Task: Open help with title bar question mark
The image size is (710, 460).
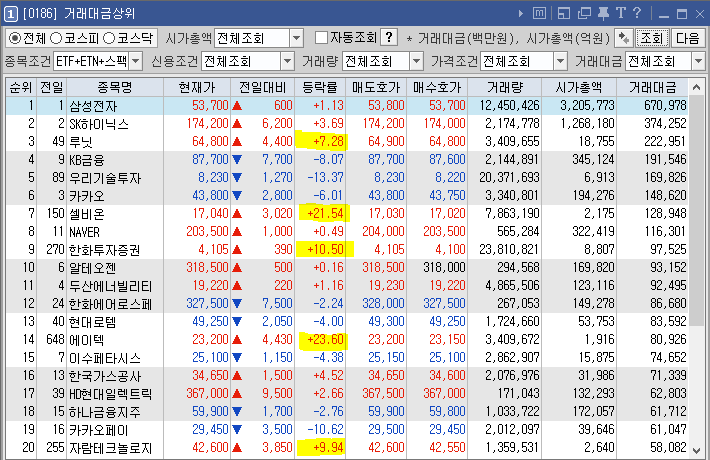Action: pos(637,13)
